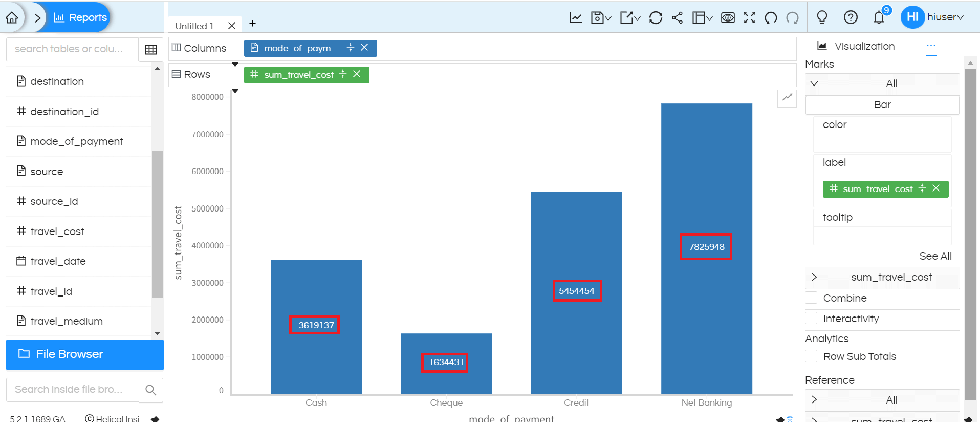
Task: Open the hiuser account menu
Action: point(932,17)
